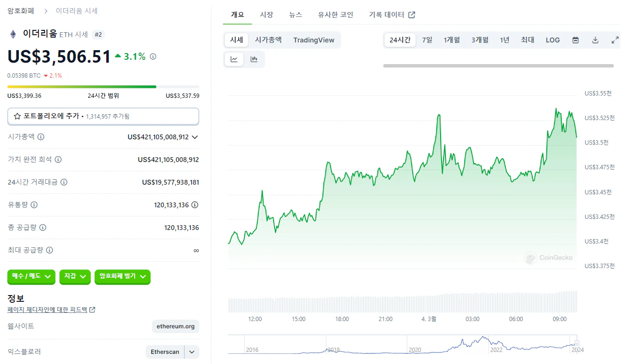
Task: Open the 시장 tab
Action: point(266,15)
